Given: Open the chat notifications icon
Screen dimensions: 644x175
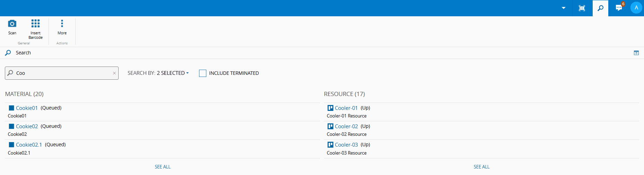Looking at the screenshot, I should (619, 8).
